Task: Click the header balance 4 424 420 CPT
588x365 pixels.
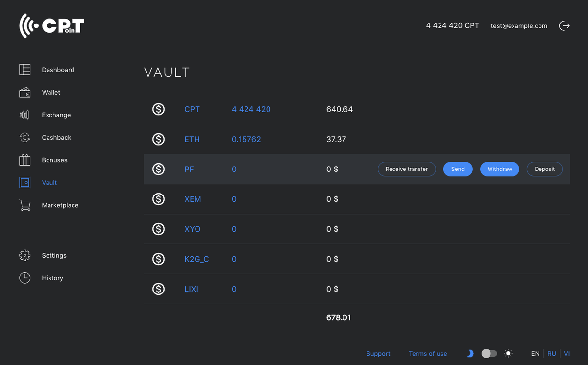Action: 453,25
